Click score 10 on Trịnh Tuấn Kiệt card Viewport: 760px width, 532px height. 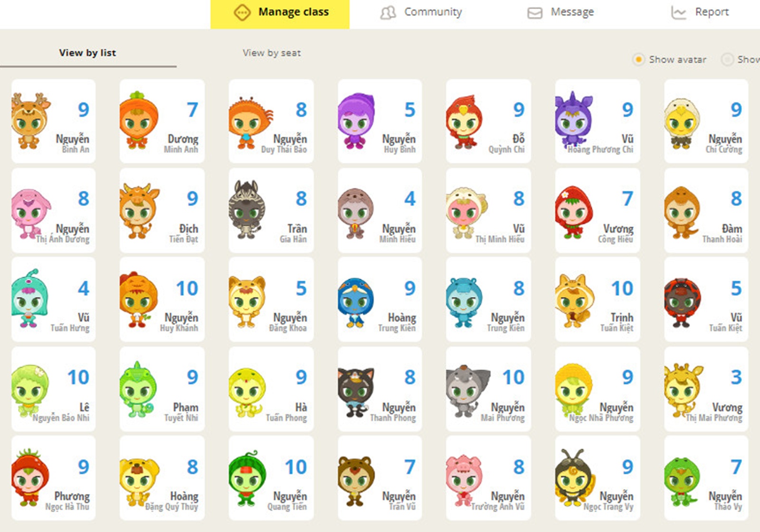[x=622, y=288]
